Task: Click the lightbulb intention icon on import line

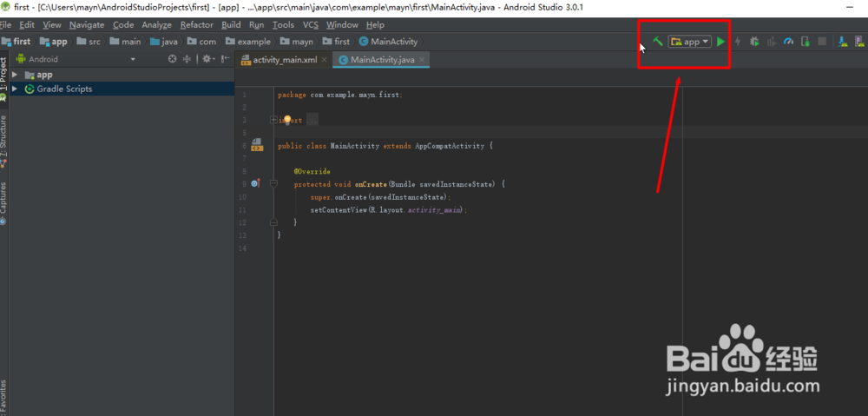Action: [x=287, y=119]
